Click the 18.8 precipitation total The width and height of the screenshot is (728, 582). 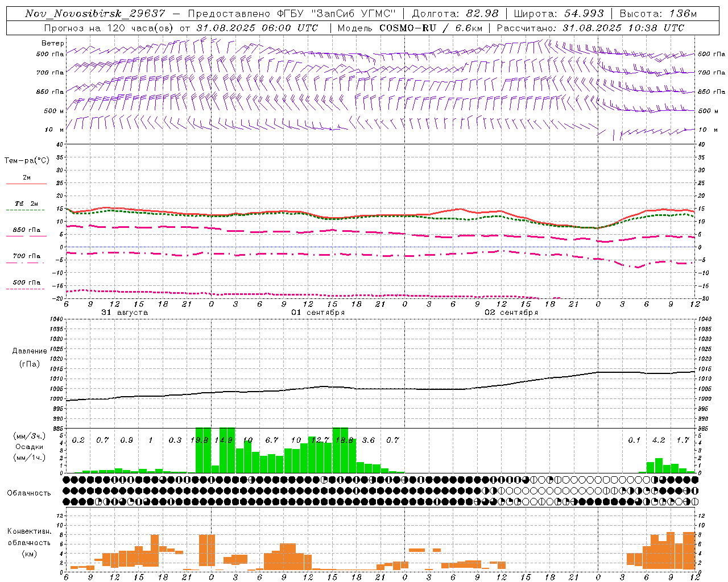[344, 440]
